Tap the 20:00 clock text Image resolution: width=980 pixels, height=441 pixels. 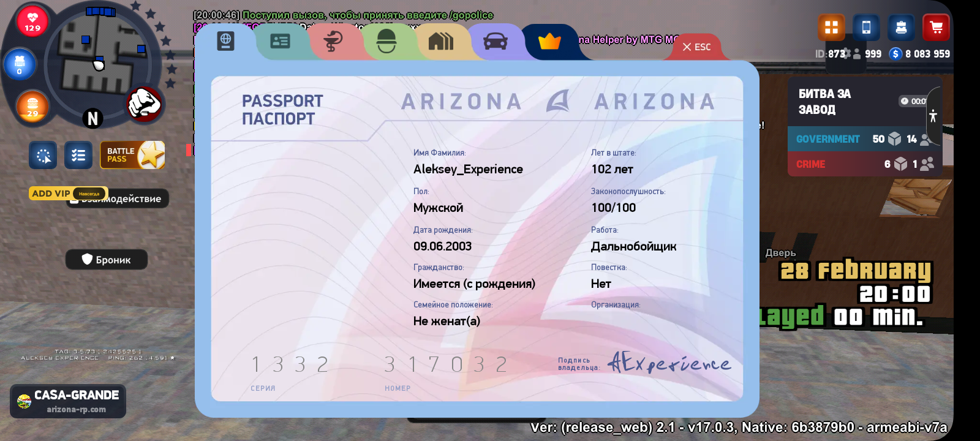(895, 294)
